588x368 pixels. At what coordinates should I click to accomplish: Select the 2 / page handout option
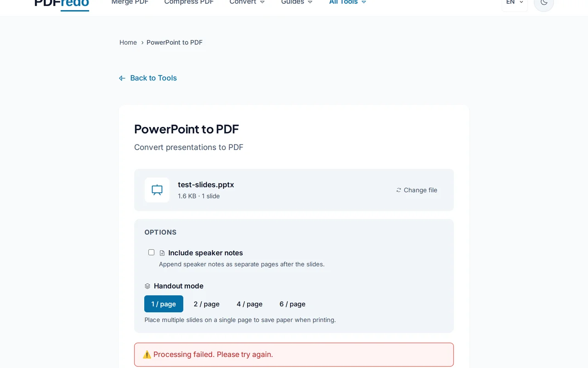click(x=206, y=304)
